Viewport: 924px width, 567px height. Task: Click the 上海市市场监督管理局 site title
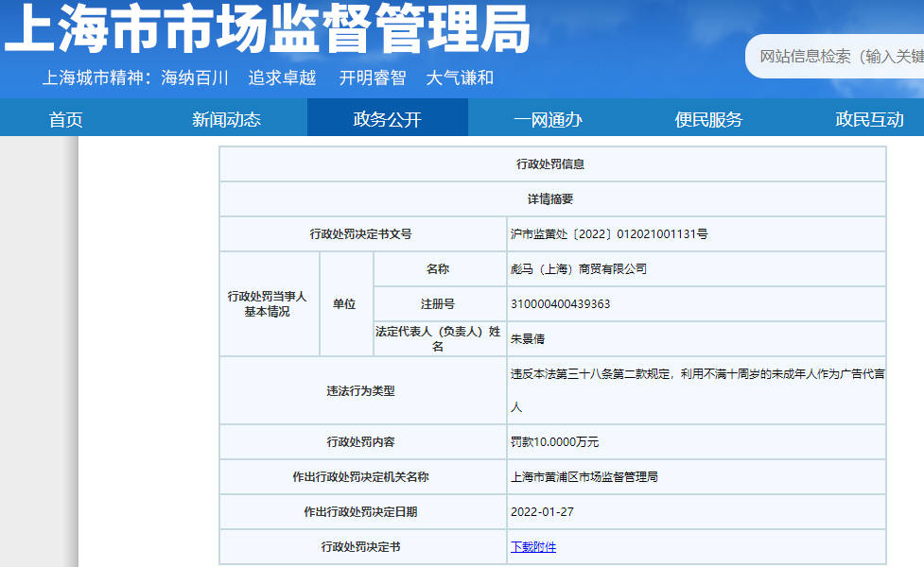tap(268, 28)
